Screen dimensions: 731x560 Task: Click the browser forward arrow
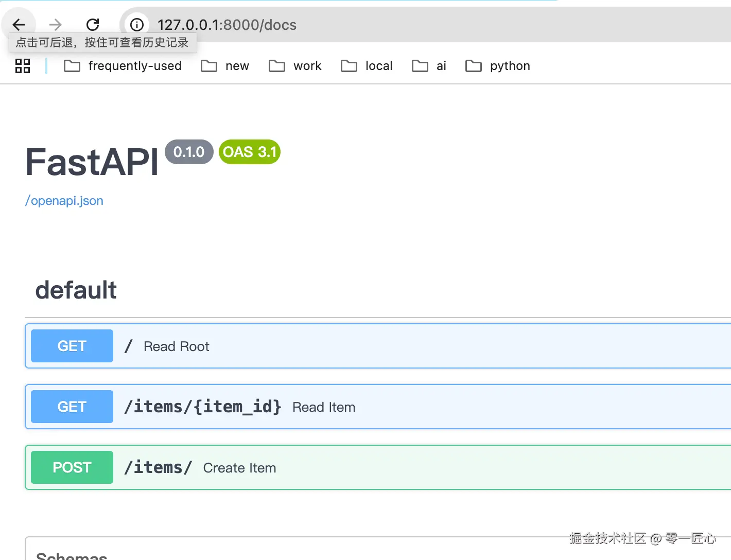coord(56,24)
